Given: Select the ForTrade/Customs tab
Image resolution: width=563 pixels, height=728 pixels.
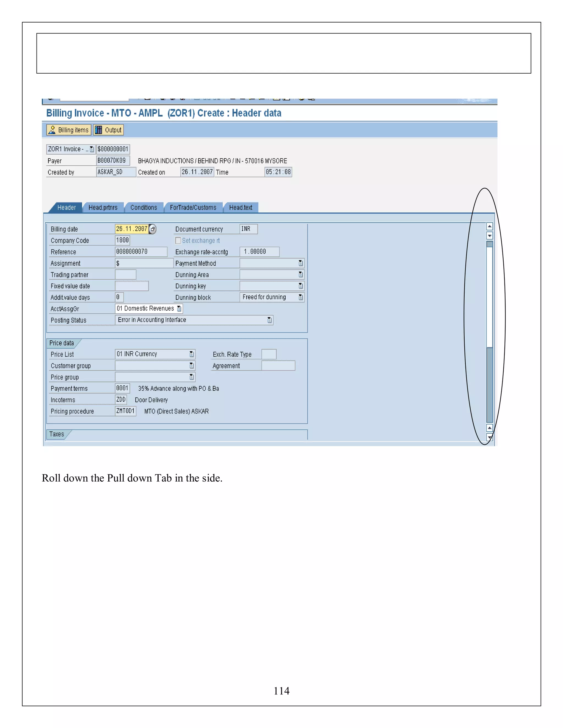Looking at the screenshot, I should (x=193, y=208).
